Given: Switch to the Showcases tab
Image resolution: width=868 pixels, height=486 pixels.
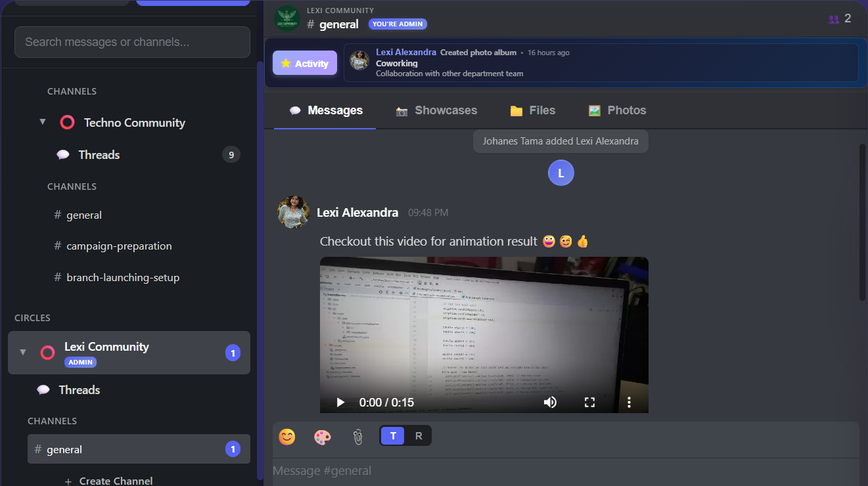Looking at the screenshot, I should 436,110.
